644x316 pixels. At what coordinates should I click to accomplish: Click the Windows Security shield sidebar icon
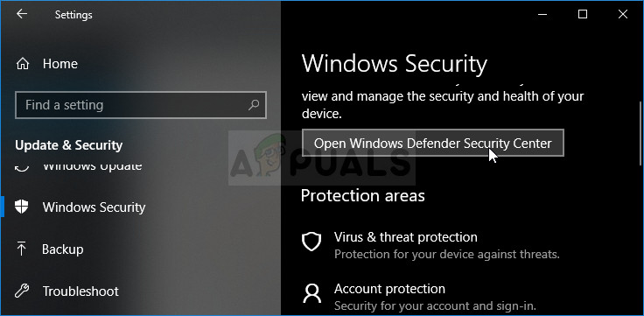pos(21,207)
